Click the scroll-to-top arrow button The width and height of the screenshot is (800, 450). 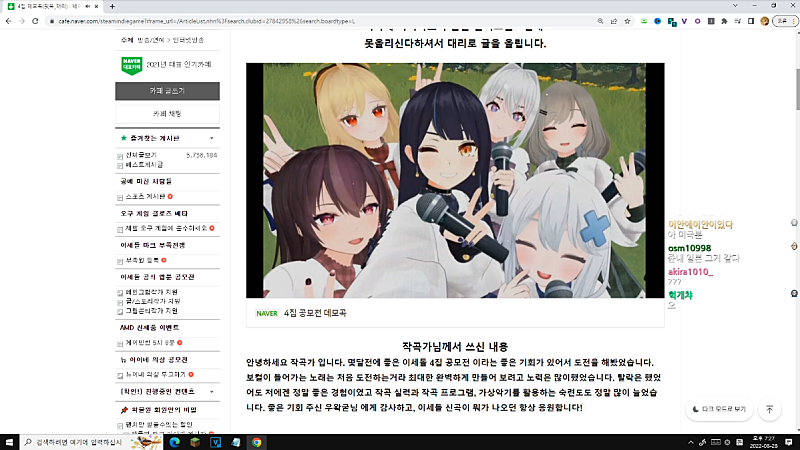point(769,409)
